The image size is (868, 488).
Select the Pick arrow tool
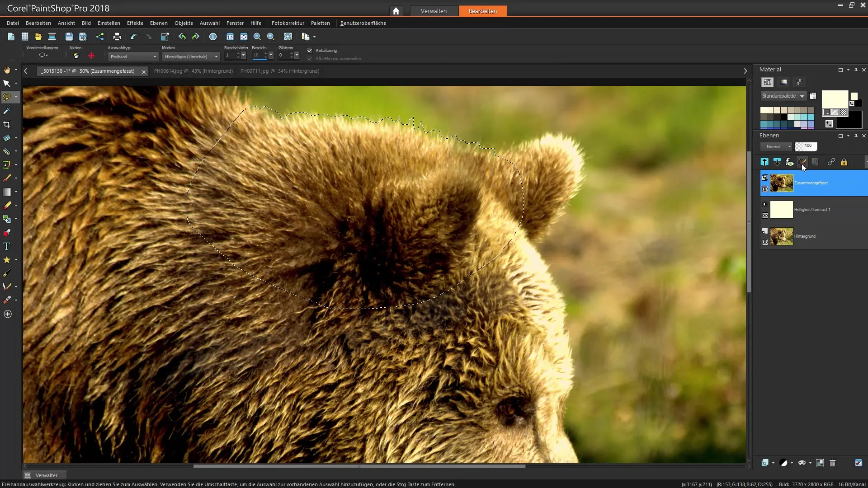pyautogui.click(x=7, y=84)
